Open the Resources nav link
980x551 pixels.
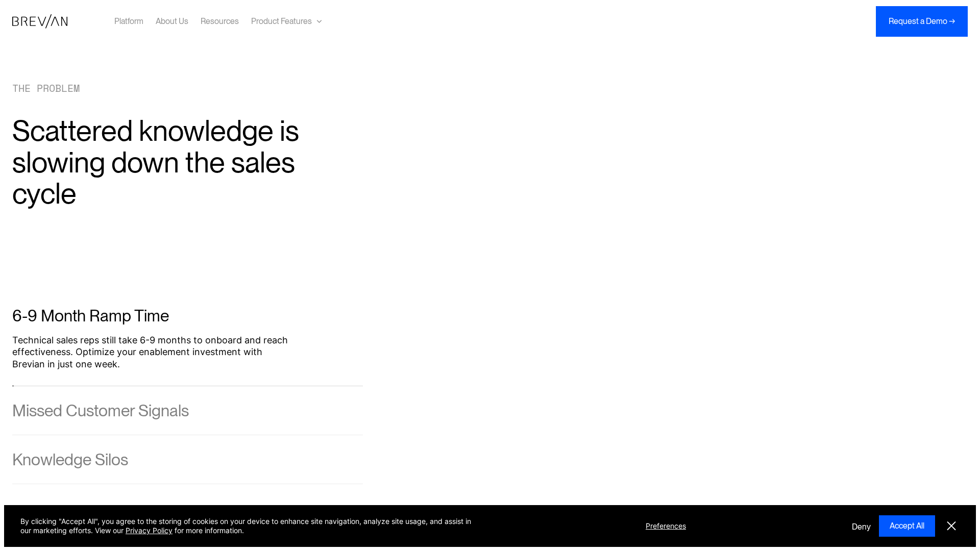(219, 21)
